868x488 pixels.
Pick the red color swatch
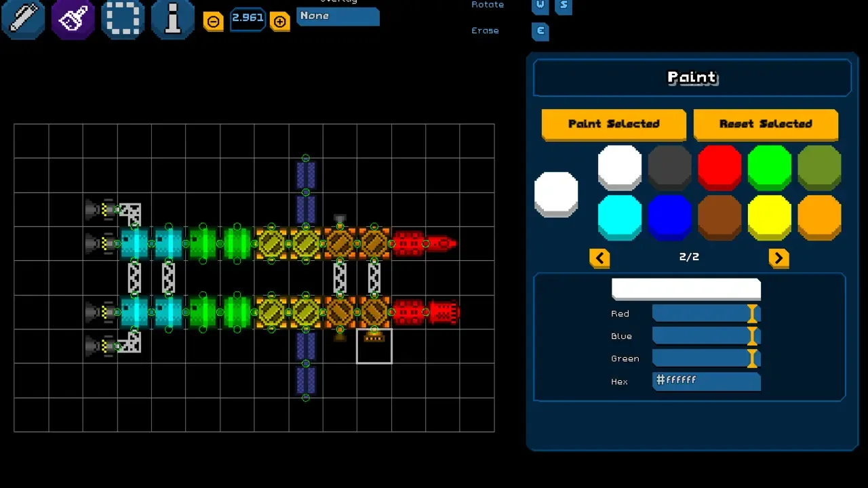719,167
